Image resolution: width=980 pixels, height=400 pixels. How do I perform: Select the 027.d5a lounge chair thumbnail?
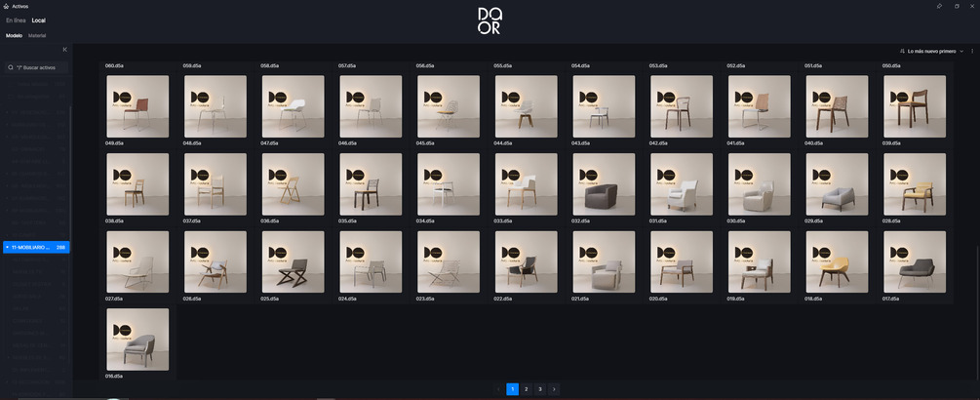[137, 261]
